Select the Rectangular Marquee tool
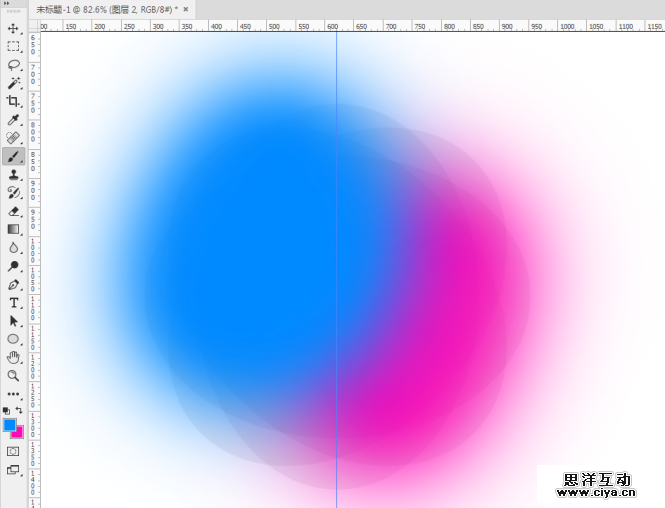 click(x=13, y=46)
